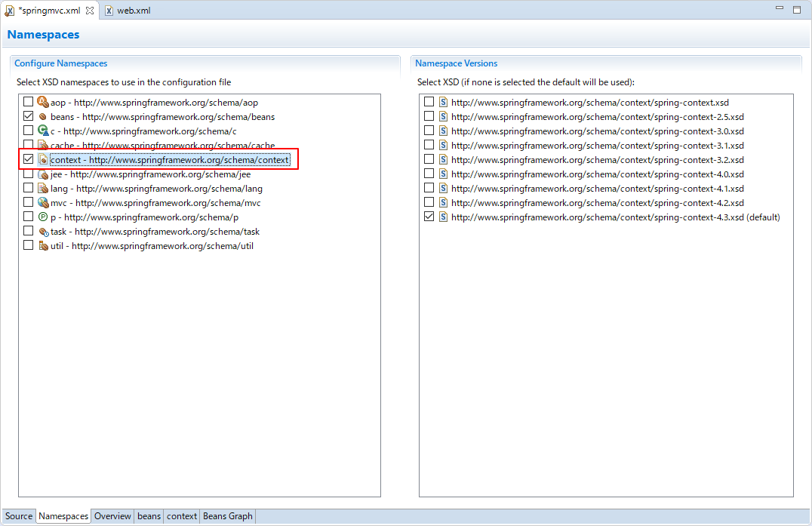Enable the jee namespace checkbox
The image size is (812, 526).
point(29,174)
